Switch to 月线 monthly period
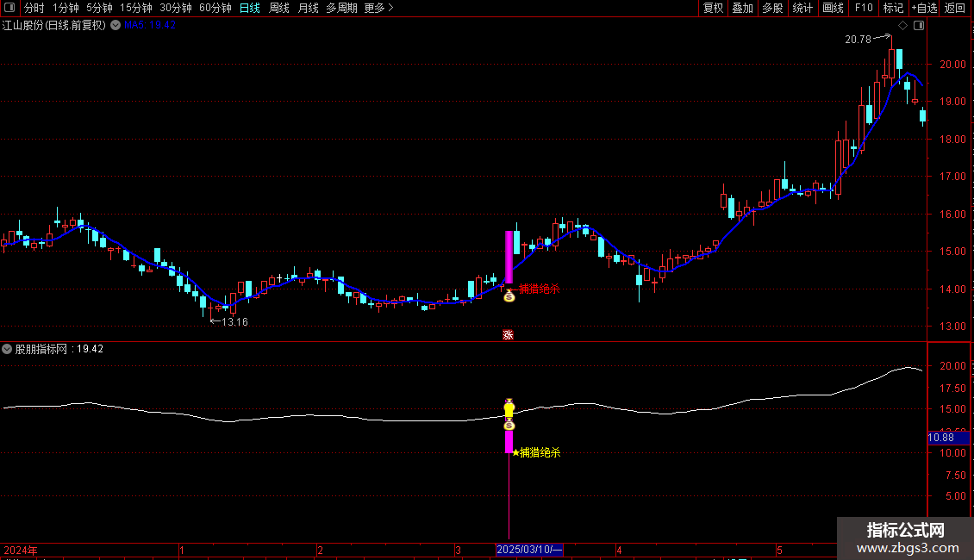 click(x=308, y=8)
